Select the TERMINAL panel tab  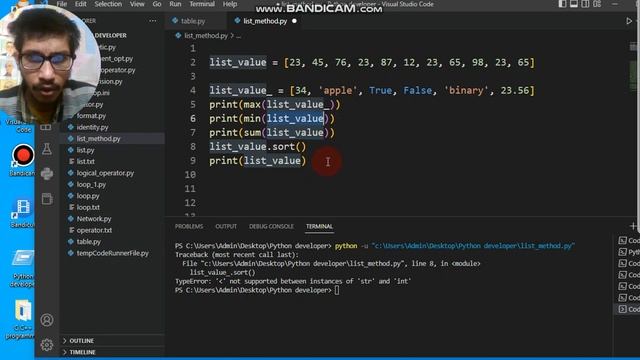(x=320, y=227)
